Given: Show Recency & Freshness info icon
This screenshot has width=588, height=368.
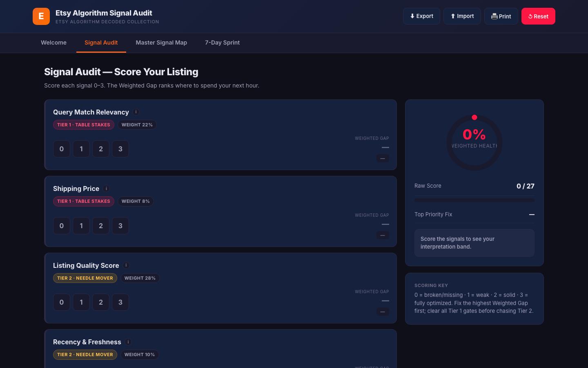Looking at the screenshot, I should pyautogui.click(x=128, y=342).
